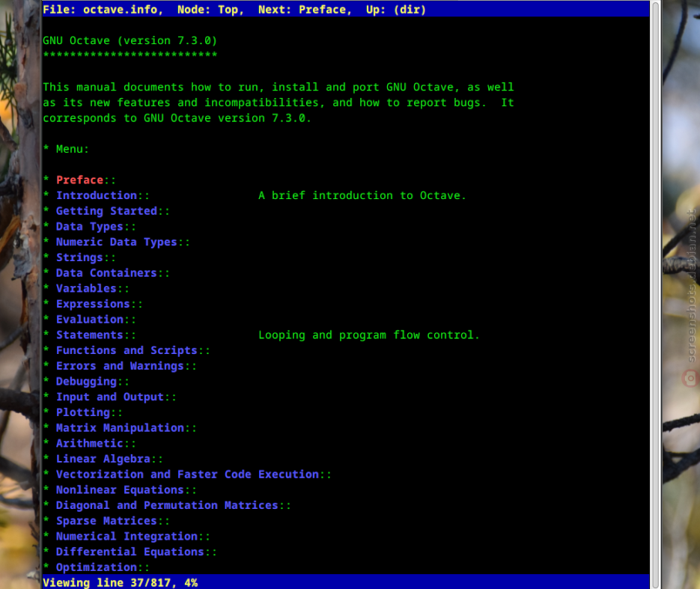
Task: Click the terminal's vertical scrollbar
Action: [655, 295]
